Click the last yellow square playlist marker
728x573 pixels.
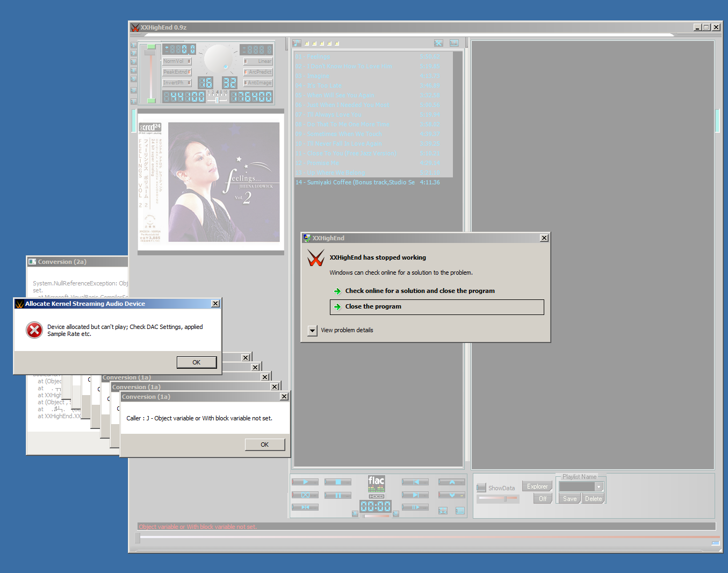pos(337,44)
